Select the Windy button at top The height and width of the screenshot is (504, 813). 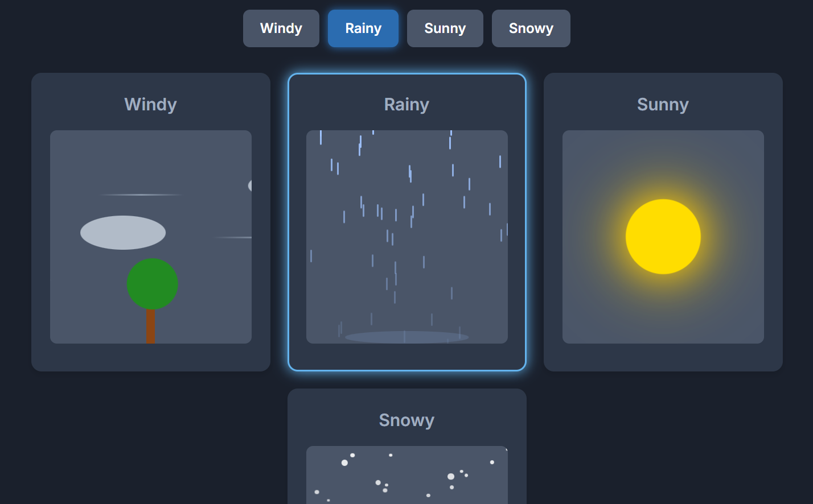click(x=281, y=28)
